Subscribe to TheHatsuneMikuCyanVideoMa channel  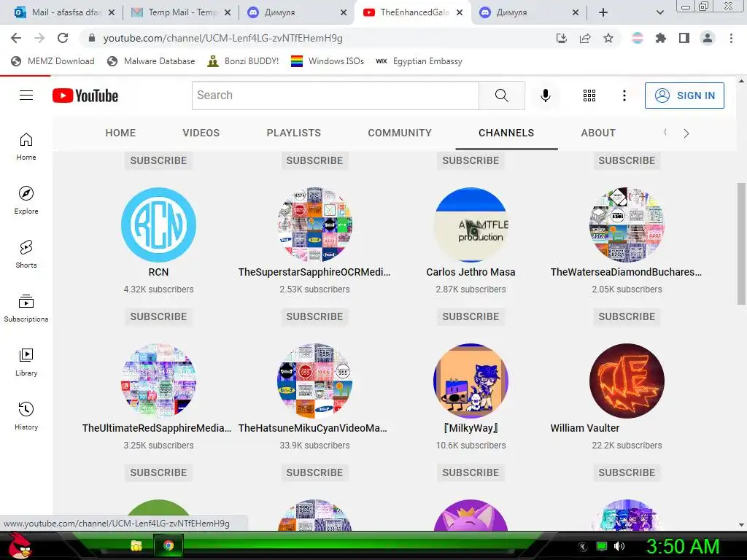pos(314,472)
